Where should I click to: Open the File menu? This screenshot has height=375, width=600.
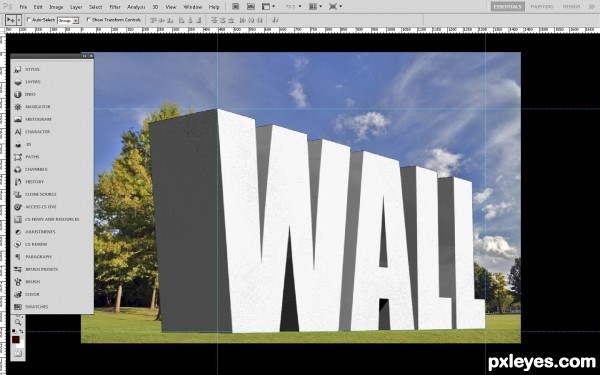point(23,7)
